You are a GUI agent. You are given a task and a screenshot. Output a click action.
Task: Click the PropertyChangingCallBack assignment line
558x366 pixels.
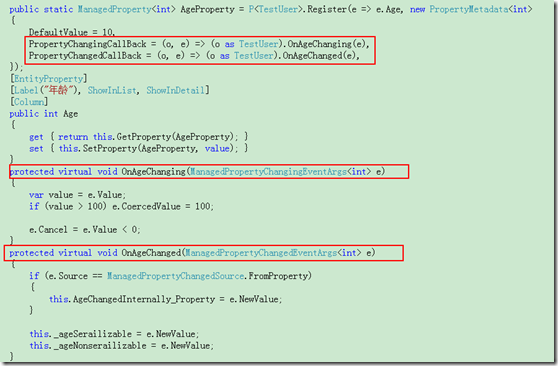tap(199, 44)
